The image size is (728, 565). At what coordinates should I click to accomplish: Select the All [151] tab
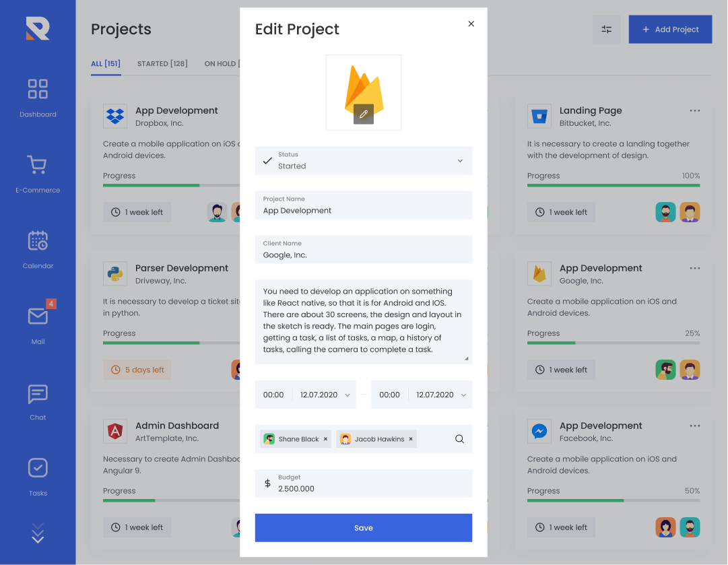coord(106,64)
